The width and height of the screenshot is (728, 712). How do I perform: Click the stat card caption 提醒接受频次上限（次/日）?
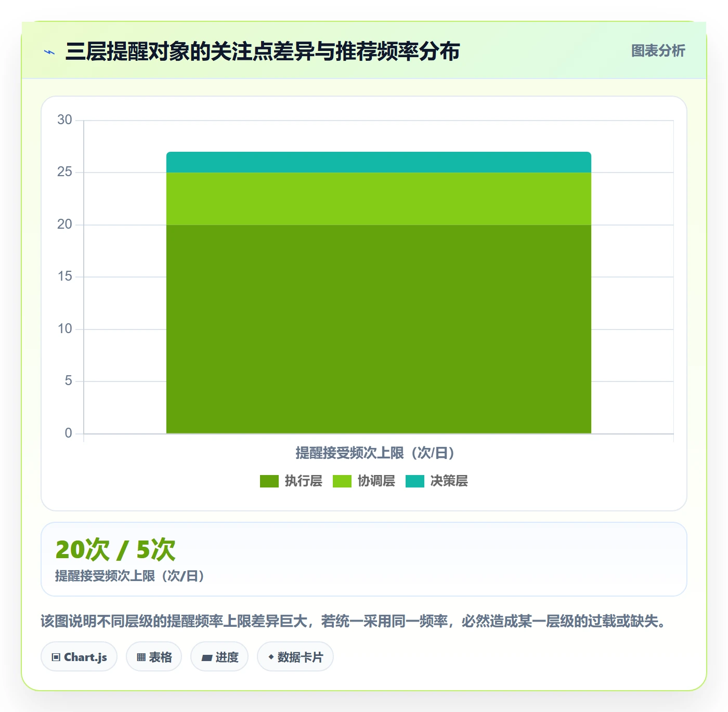[x=130, y=576]
